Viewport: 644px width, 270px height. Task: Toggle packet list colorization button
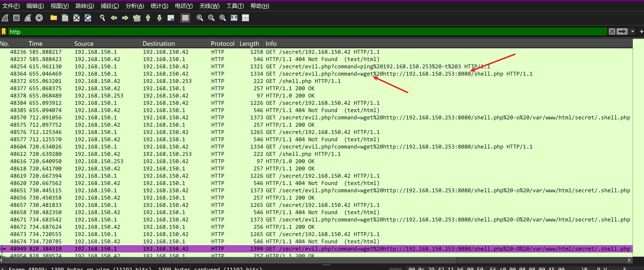(185, 18)
